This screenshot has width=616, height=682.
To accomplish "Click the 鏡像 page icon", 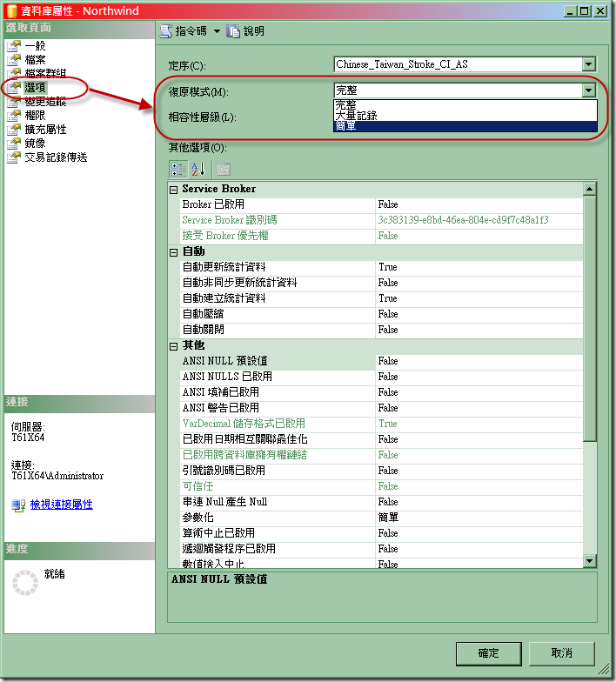I will (x=14, y=143).
